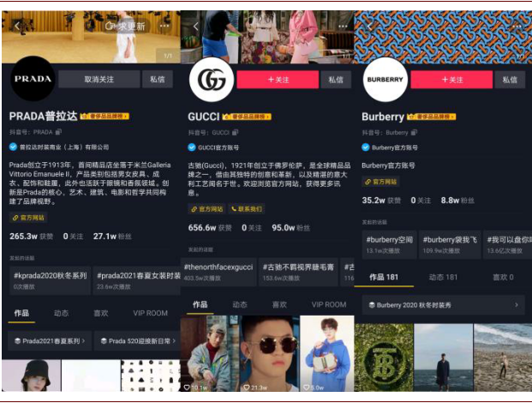Copy the PRADA Douyin ID
The width and height of the screenshot is (532, 403).
click(x=59, y=132)
